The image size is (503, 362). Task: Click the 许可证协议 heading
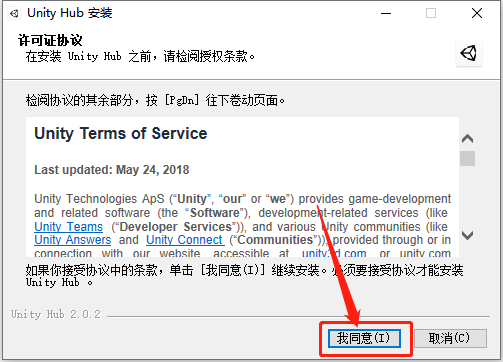tap(50, 40)
